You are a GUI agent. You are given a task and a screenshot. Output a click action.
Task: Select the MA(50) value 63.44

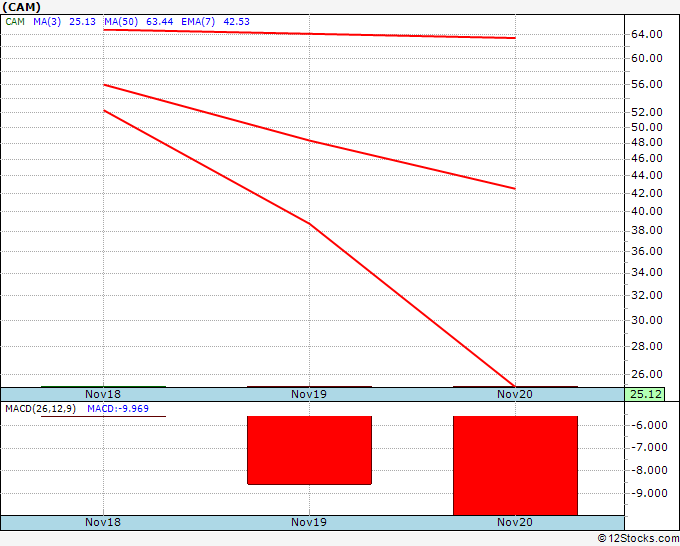(160, 22)
